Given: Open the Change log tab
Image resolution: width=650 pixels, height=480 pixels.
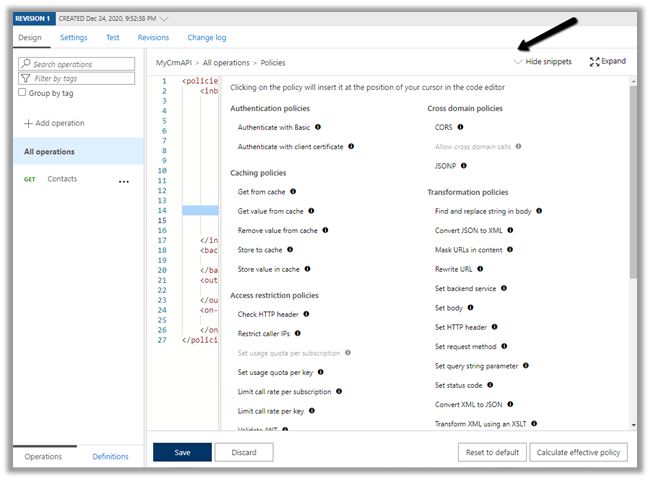Looking at the screenshot, I should pos(207,38).
